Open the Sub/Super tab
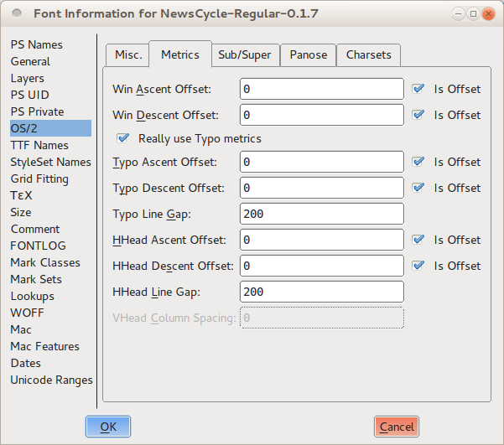The image size is (504, 445). click(244, 55)
